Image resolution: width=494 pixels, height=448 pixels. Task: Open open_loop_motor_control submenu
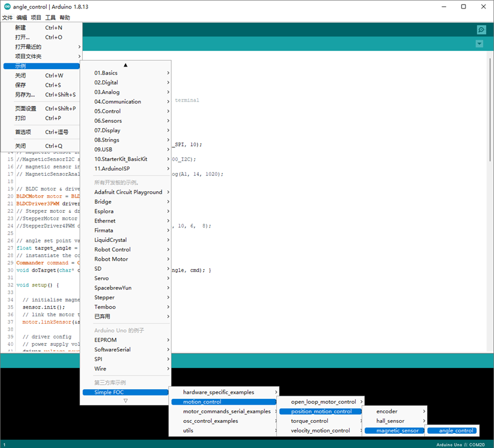point(321,402)
